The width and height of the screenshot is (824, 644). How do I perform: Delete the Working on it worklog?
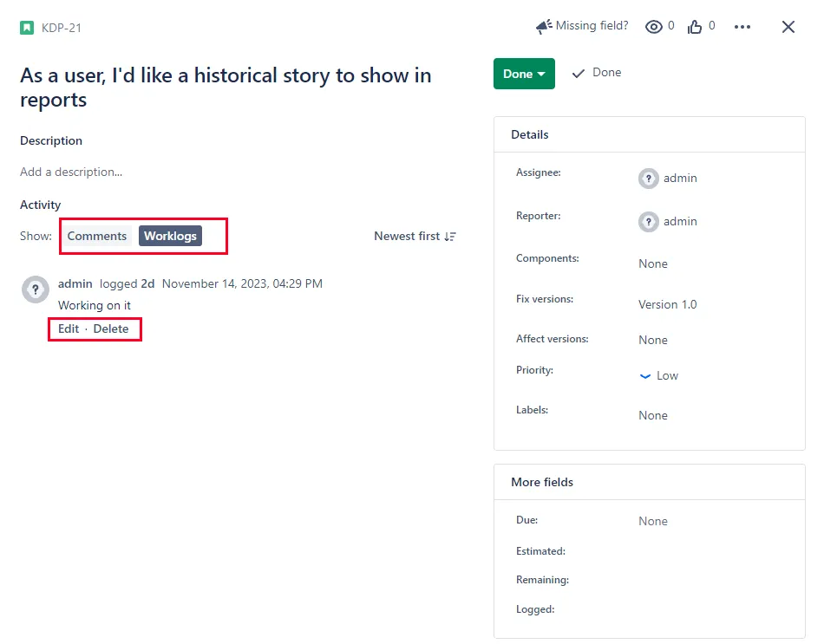pos(111,329)
